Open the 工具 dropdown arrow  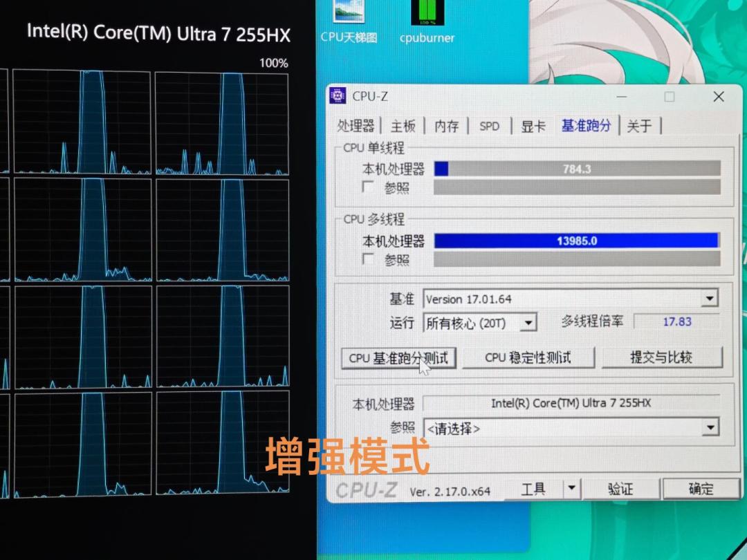[x=571, y=488]
